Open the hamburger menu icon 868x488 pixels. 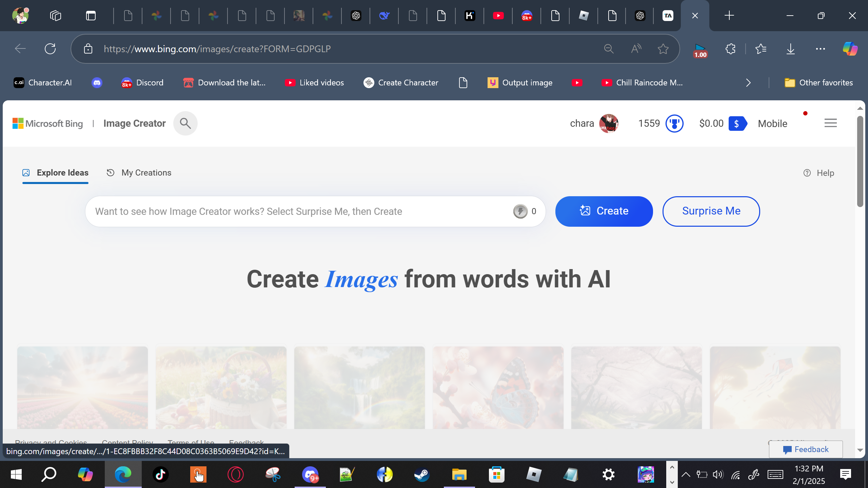pyautogui.click(x=830, y=123)
